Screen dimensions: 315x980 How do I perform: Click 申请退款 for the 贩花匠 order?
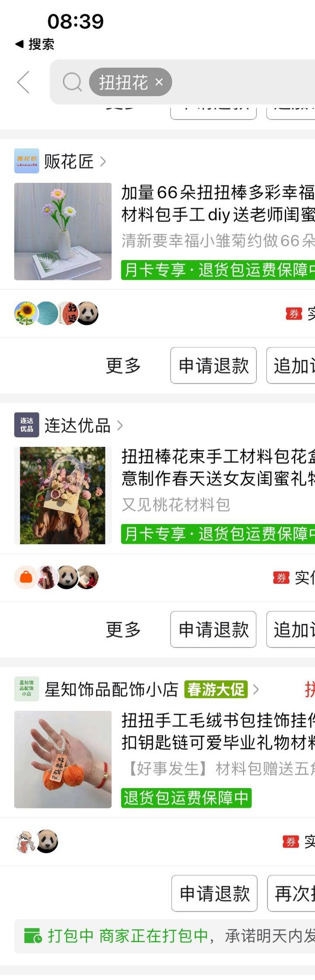[x=213, y=365]
